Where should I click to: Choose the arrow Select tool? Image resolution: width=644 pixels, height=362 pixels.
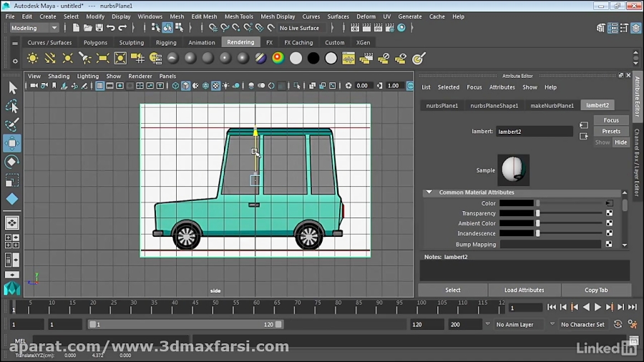tap(12, 87)
